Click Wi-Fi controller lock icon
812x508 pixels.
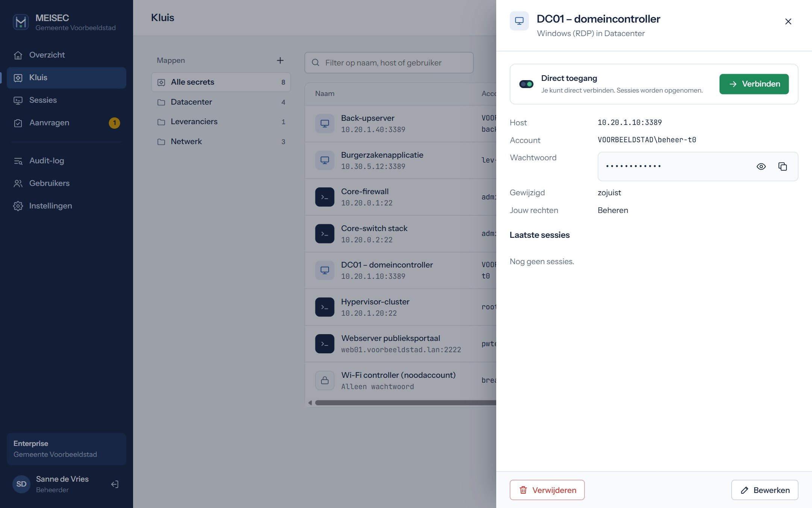coord(325,380)
